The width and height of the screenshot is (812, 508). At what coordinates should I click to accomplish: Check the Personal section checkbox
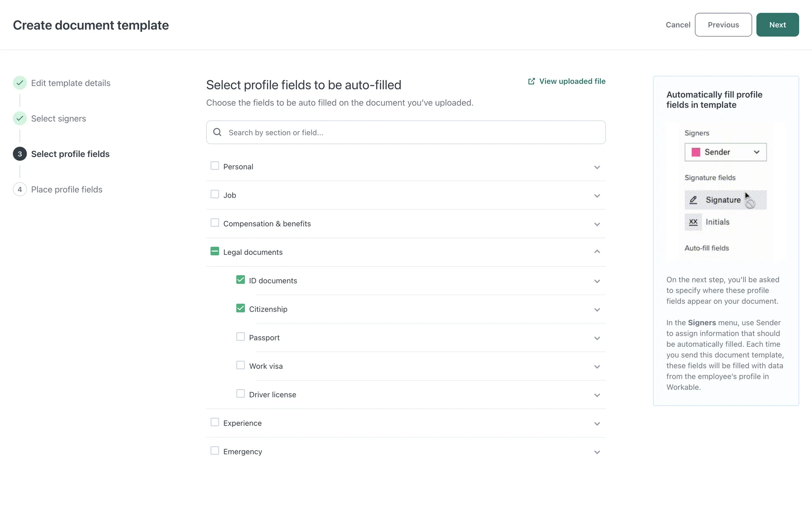click(215, 166)
